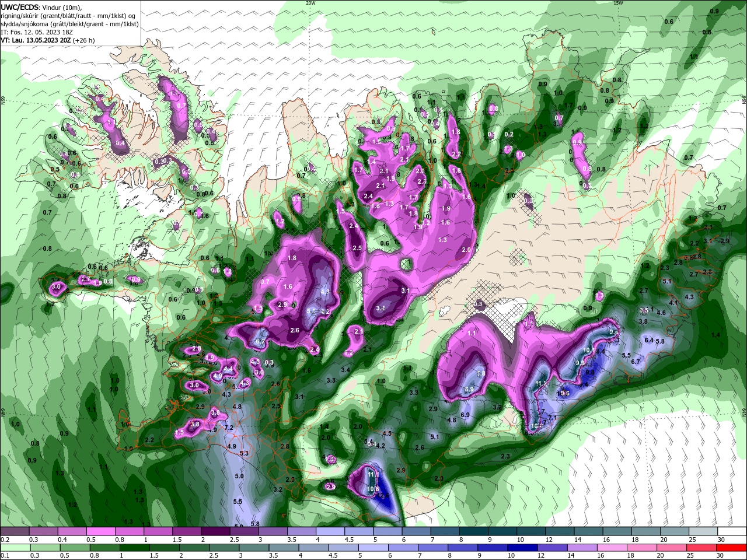Click the 2.6 value in western purple area
Image resolution: width=747 pixels, height=560 pixels.
point(295,330)
